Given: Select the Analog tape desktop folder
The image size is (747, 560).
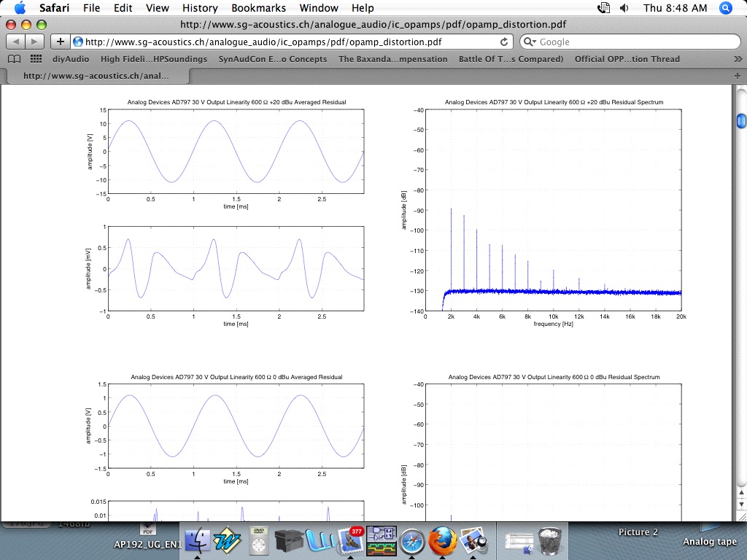Looking at the screenshot, I should [710, 542].
